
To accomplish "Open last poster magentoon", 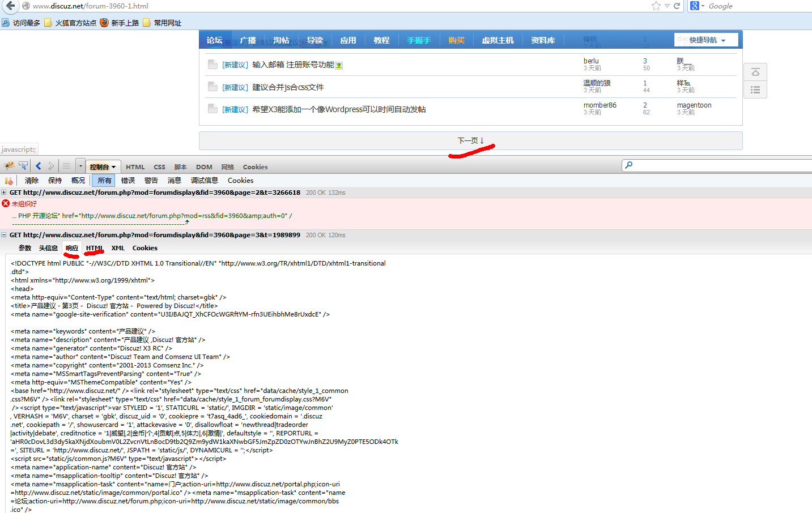I will (694, 105).
